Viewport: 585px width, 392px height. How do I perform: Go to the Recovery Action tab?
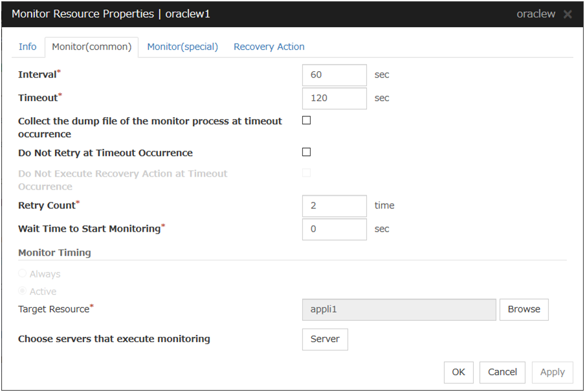point(269,47)
